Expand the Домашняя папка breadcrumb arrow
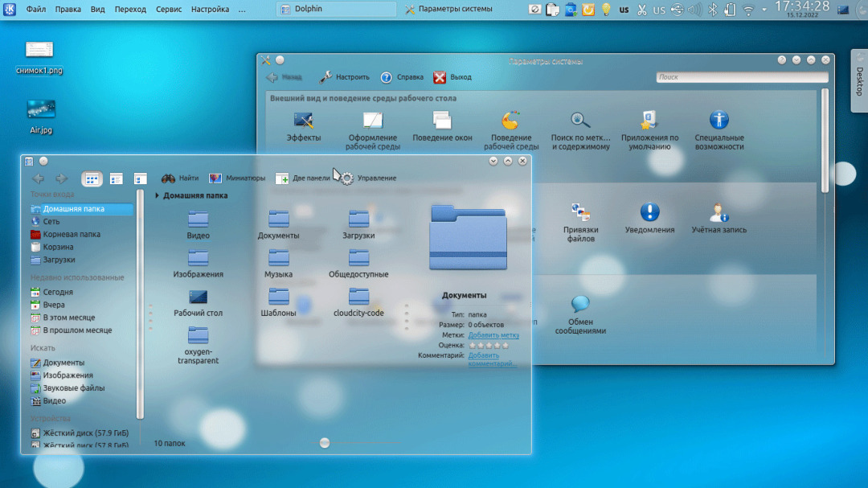Viewport: 868px width, 488px height. (158, 195)
